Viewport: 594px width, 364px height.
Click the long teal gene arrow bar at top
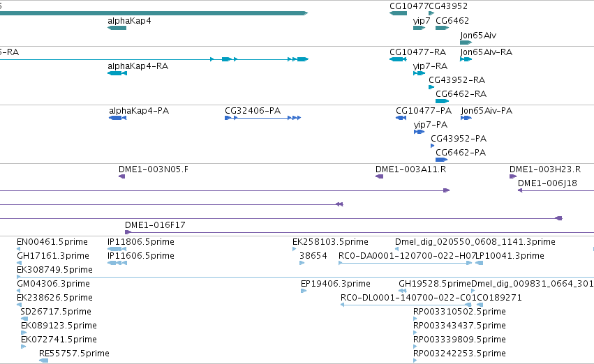pyautogui.click(x=154, y=13)
